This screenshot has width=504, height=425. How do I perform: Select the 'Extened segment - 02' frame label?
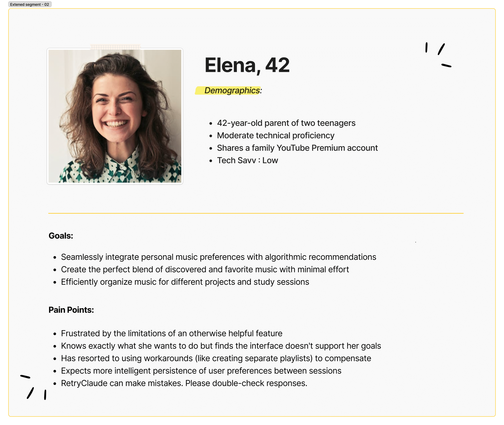coord(30,4)
